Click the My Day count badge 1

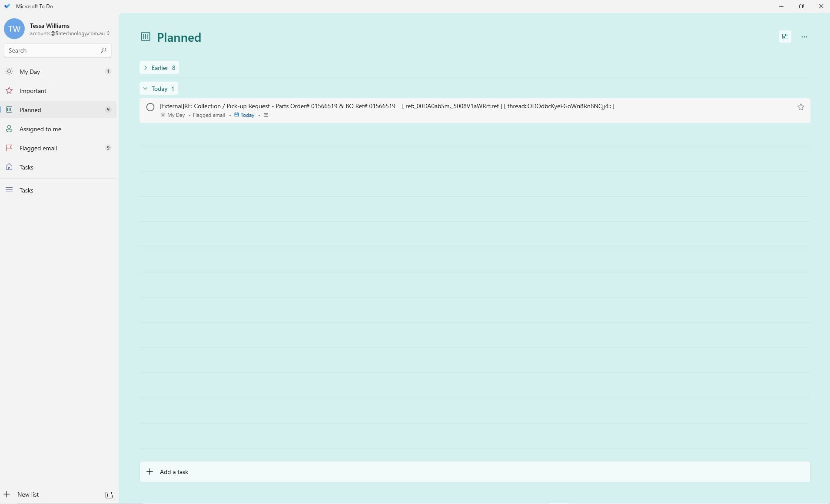(108, 72)
